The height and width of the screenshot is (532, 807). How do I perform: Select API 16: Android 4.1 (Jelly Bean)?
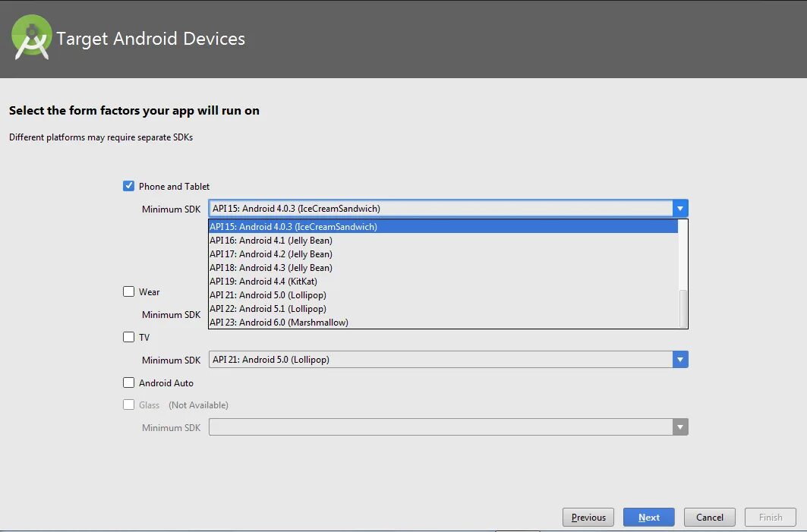(443, 241)
